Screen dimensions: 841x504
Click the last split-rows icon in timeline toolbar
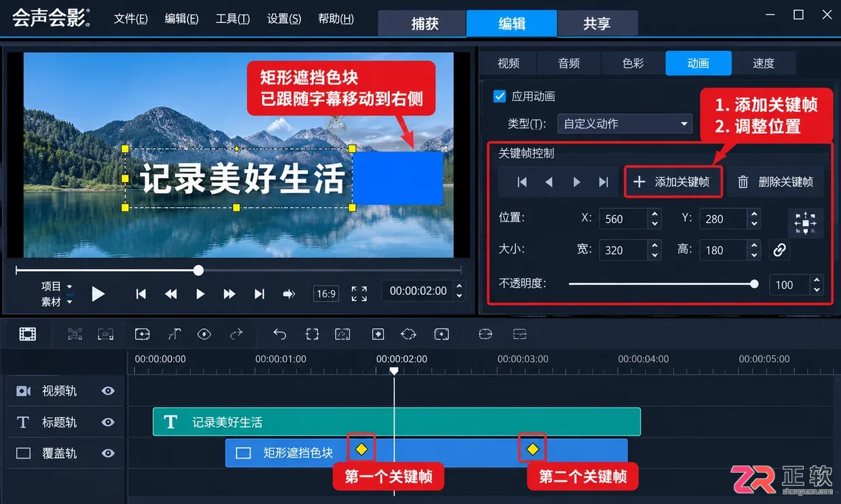click(x=520, y=334)
